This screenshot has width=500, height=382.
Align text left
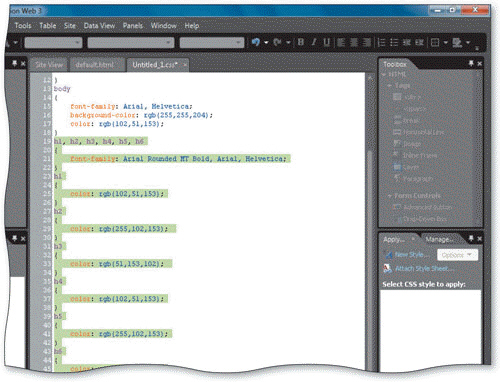pyautogui.click(x=341, y=42)
